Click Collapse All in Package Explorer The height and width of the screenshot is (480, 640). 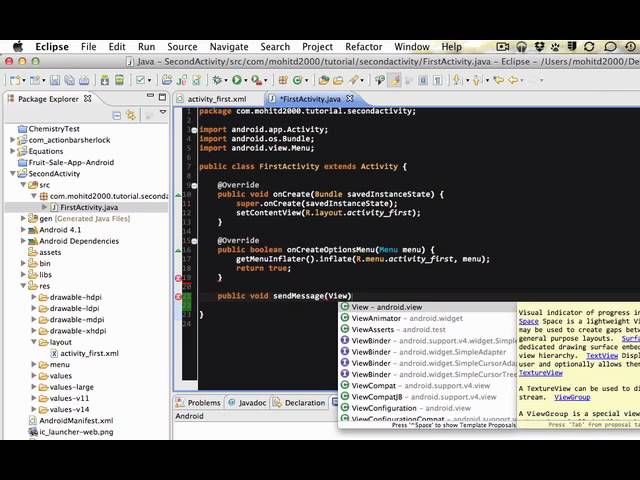click(116, 116)
